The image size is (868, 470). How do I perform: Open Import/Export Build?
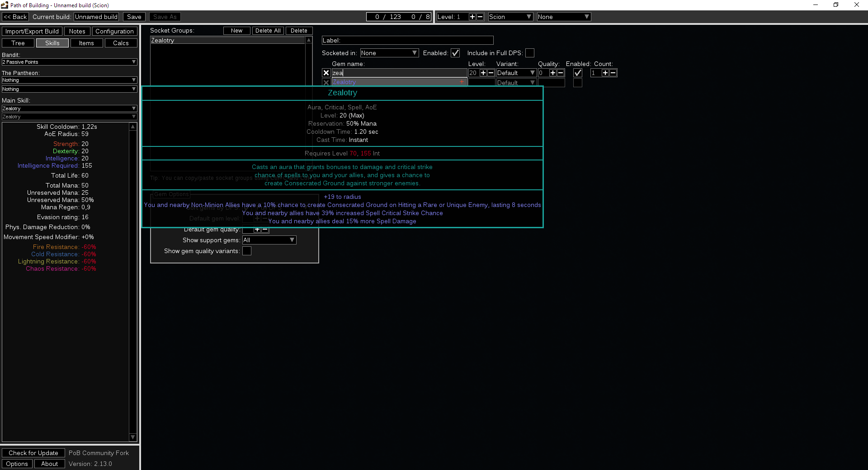pyautogui.click(x=32, y=31)
